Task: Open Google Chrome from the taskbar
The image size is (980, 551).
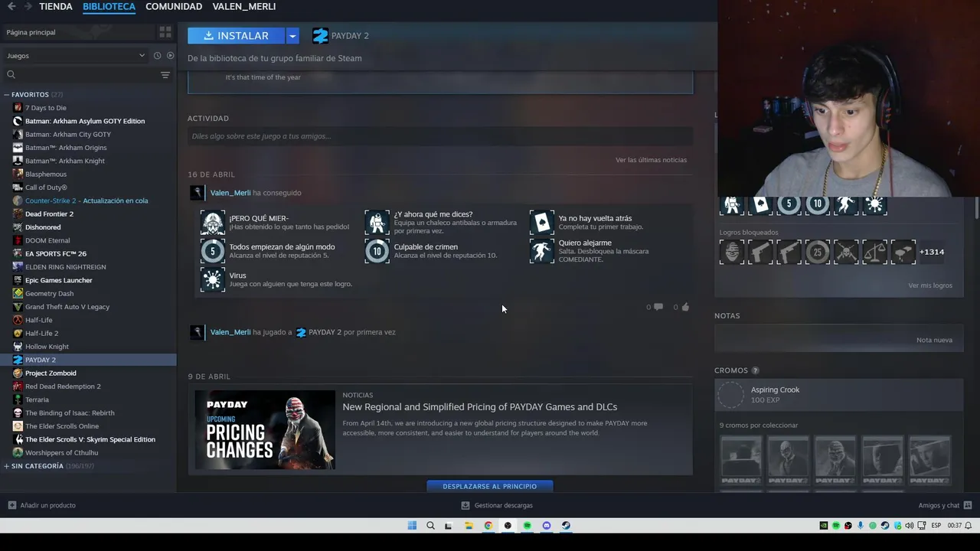Action: click(x=488, y=526)
